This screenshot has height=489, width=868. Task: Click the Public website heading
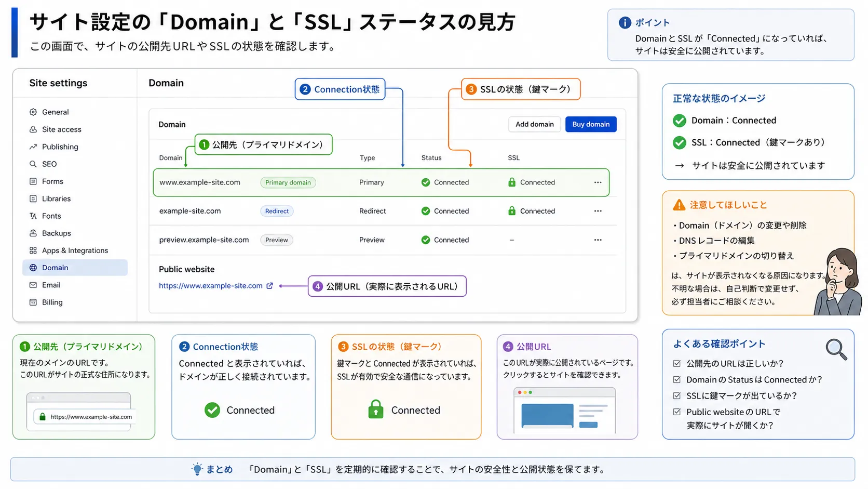[187, 269]
